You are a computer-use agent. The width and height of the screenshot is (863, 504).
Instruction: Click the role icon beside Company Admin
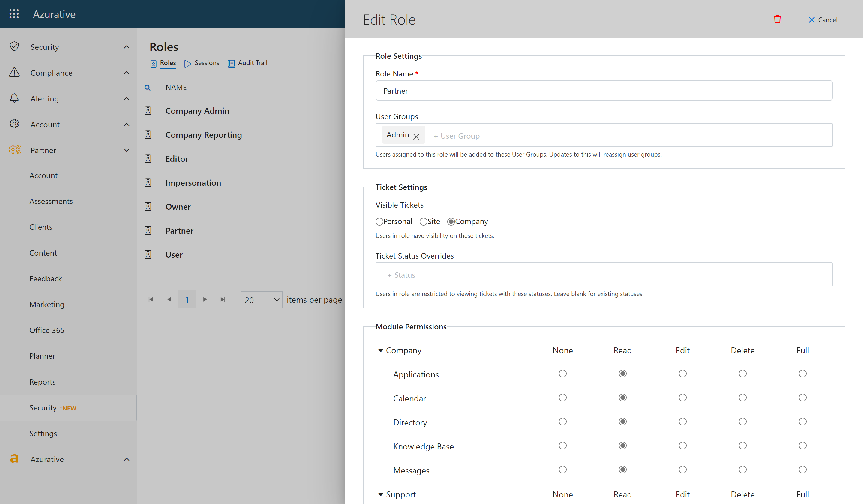[148, 111]
